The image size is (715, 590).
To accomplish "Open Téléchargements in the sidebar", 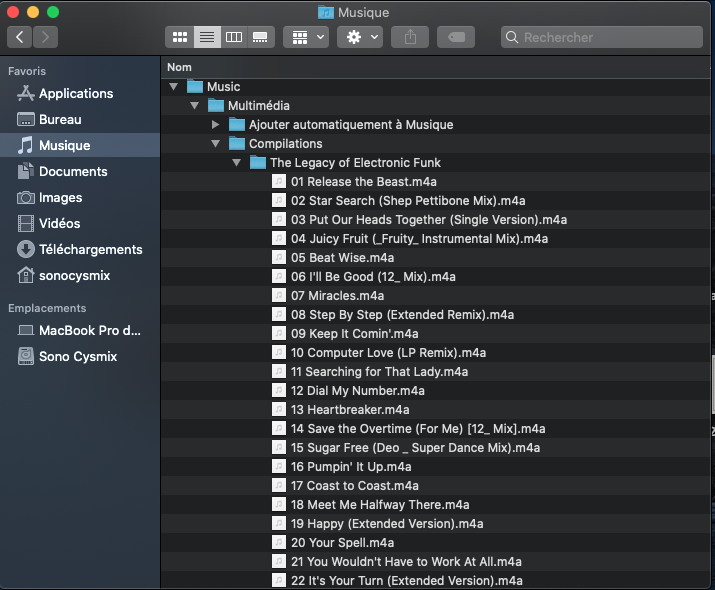I will (x=90, y=249).
